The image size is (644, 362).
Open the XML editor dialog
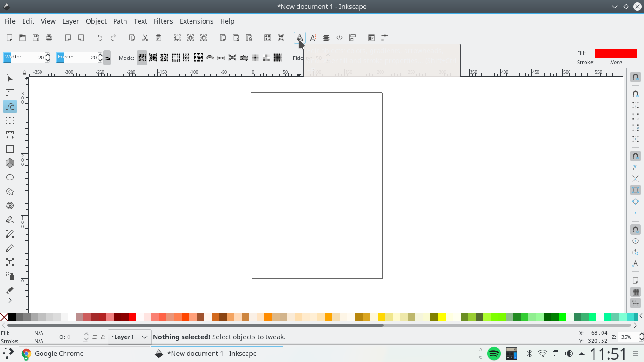coord(339,38)
